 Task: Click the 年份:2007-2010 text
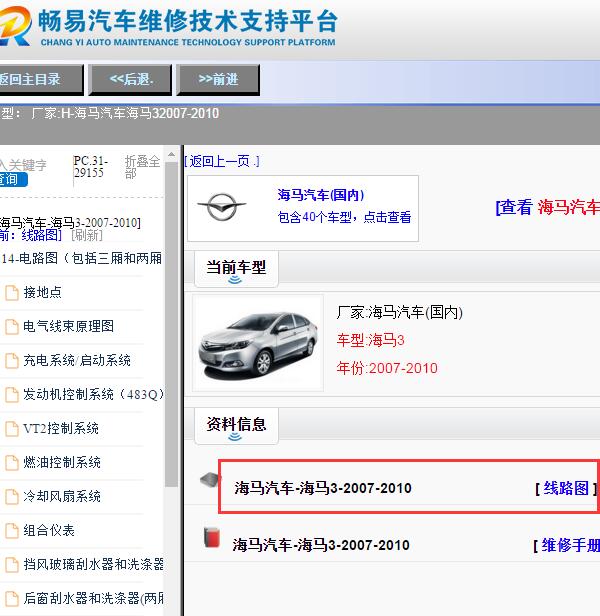(387, 368)
